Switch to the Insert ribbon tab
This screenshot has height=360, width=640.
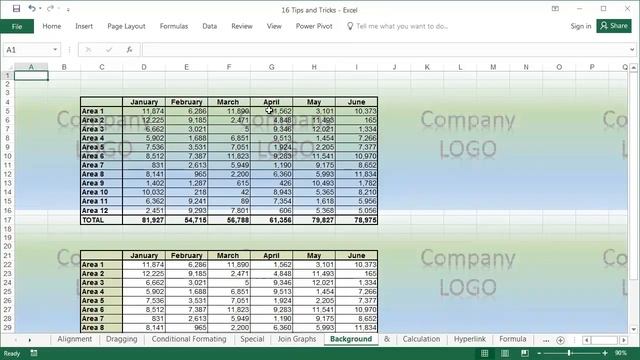point(84,26)
